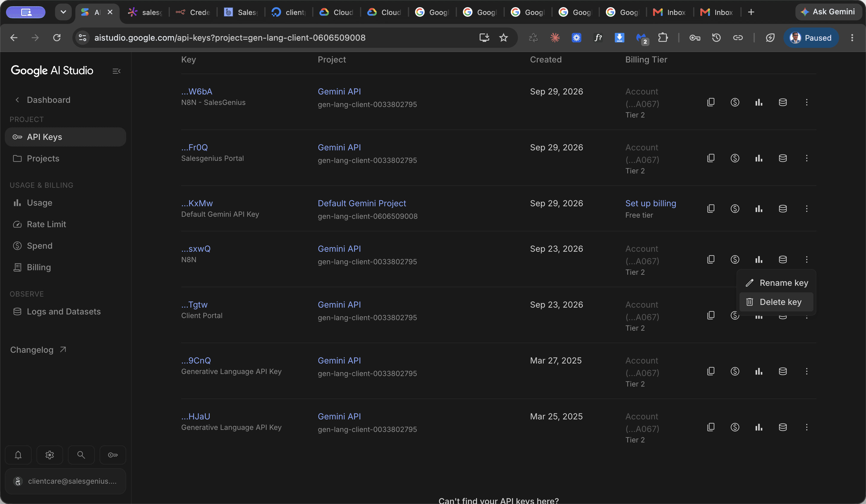
Task: Copy the ...KxMw API key
Action: point(711,209)
